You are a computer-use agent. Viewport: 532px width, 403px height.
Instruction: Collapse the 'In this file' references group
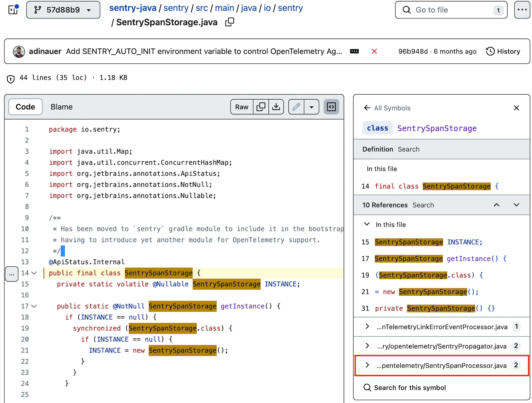(367, 224)
